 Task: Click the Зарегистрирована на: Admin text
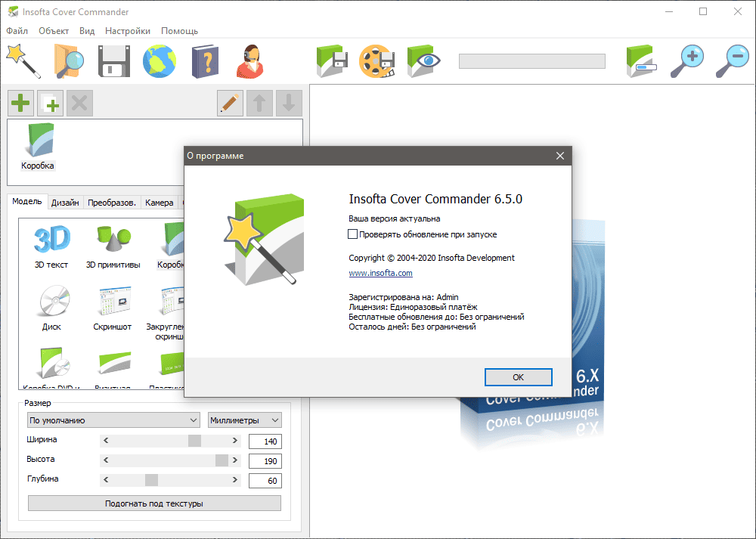point(404,297)
